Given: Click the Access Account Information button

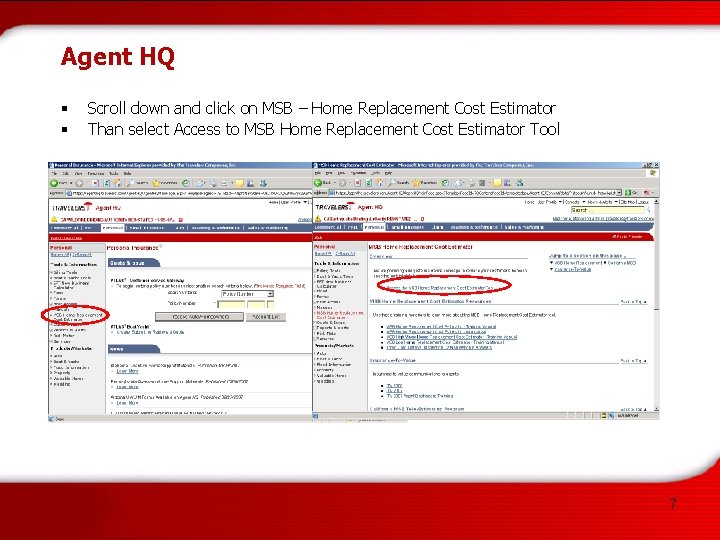Looking at the screenshot, I should (x=199, y=317).
